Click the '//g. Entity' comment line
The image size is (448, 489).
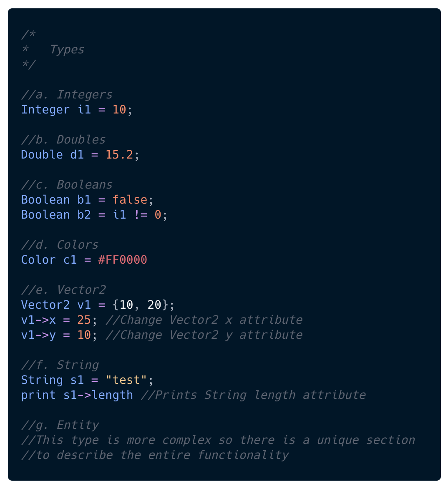[x=60, y=425]
